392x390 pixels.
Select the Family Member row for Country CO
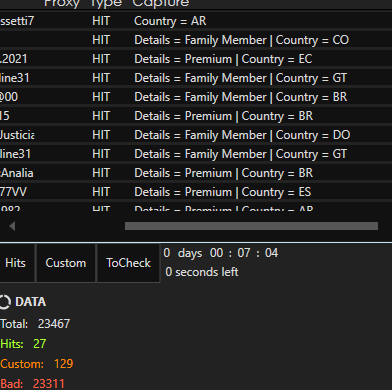coord(196,40)
